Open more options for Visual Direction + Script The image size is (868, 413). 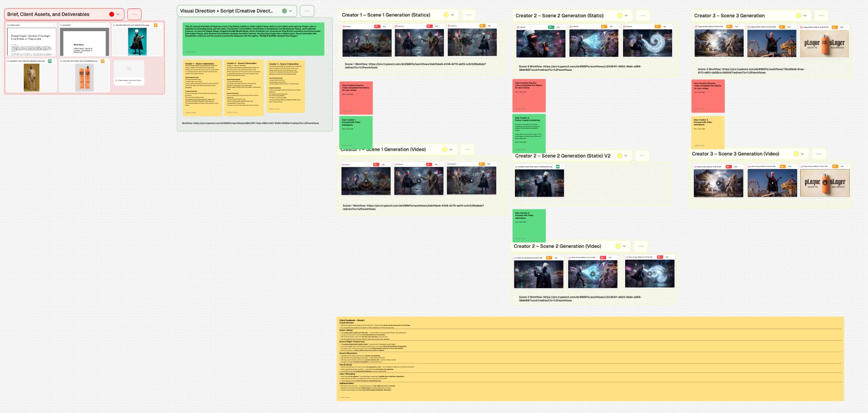(x=307, y=11)
